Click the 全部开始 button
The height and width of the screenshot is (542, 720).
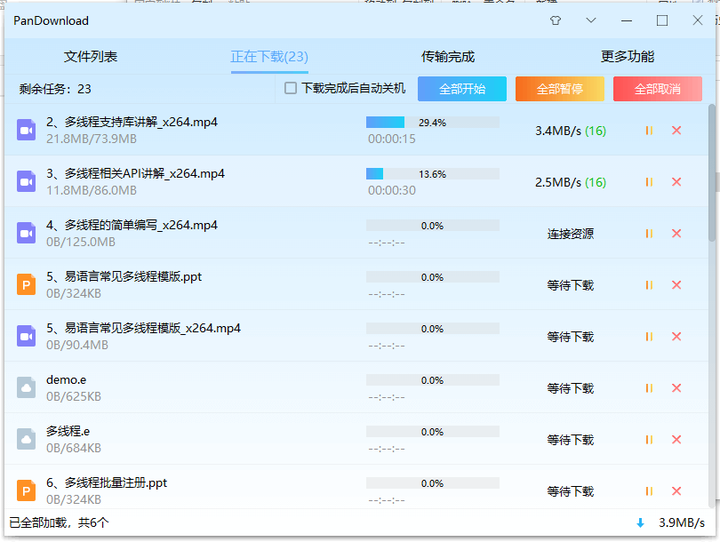462,89
